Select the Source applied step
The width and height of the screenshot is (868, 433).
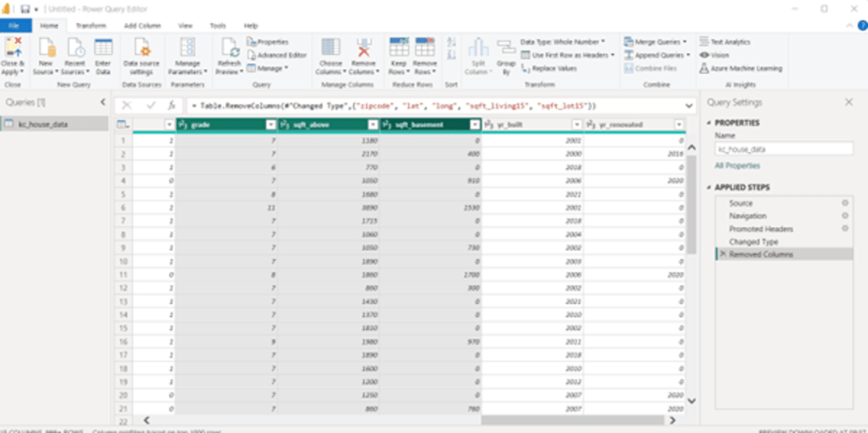tap(741, 203)
